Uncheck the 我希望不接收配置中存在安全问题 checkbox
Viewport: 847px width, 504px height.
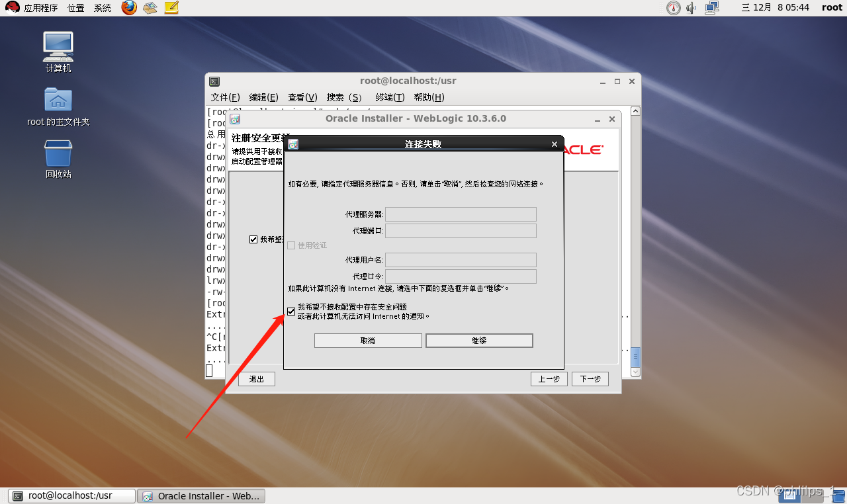pos(291,312)
